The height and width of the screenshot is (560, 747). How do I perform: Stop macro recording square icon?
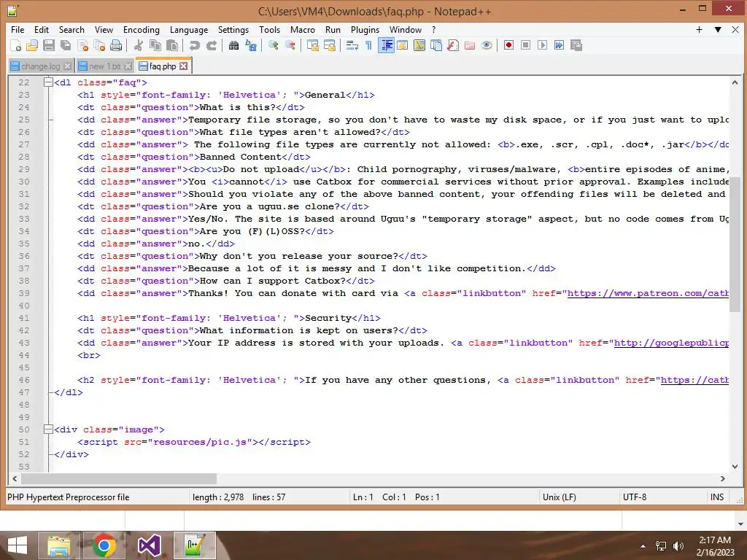coord(525,45)
